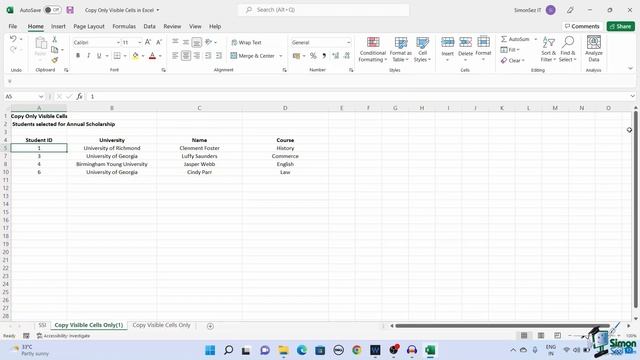Open the File menu
The image size is (640, 360).
(13, 27)
